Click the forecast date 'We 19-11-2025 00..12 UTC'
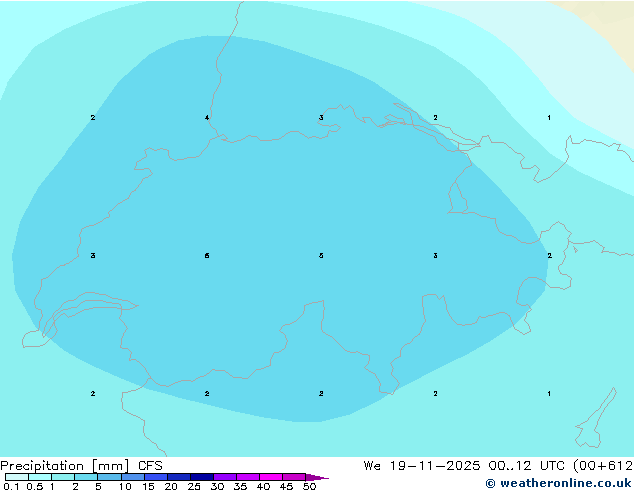Viewport: 634px width, 490px height. pos(464,466)
